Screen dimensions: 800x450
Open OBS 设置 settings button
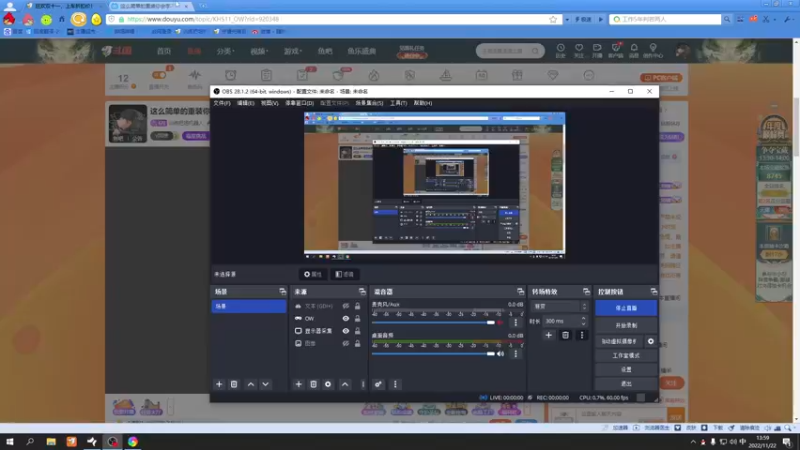[626, 369]
